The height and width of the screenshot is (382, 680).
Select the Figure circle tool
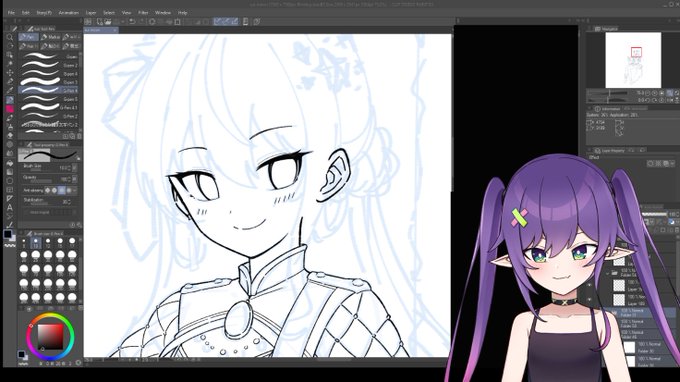[x=10, y=181]
